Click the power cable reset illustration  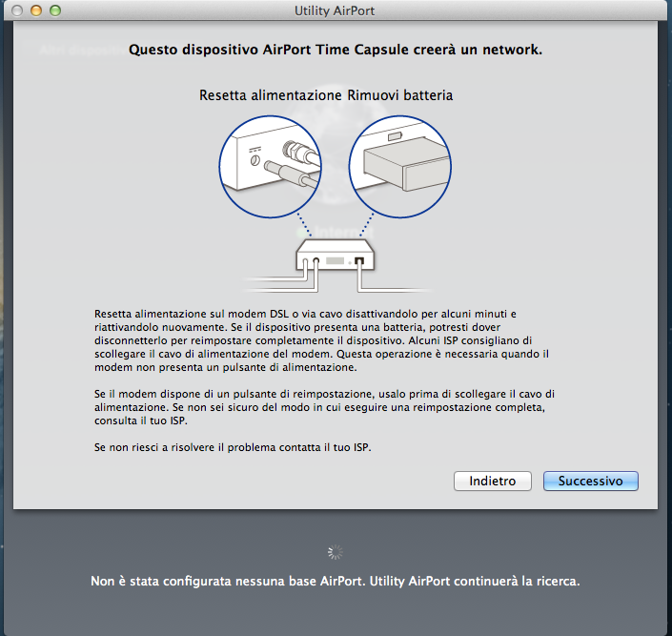click(x=270, y=167)
